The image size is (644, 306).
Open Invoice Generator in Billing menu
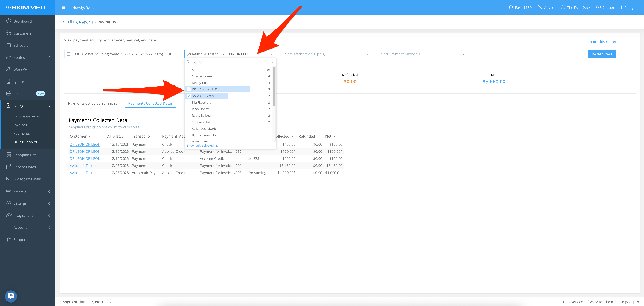28,116
